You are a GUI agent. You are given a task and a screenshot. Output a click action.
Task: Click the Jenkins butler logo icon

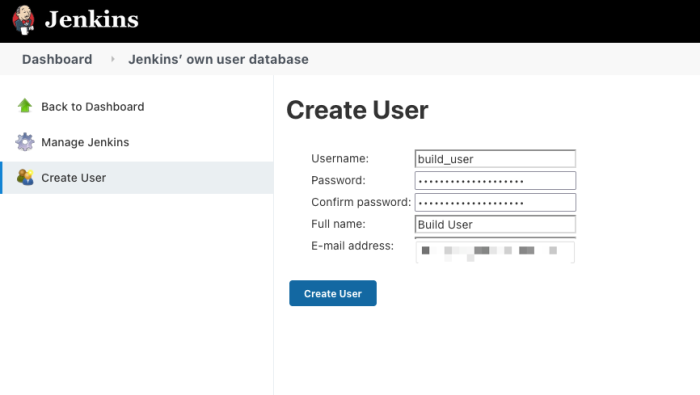[24, 20]
